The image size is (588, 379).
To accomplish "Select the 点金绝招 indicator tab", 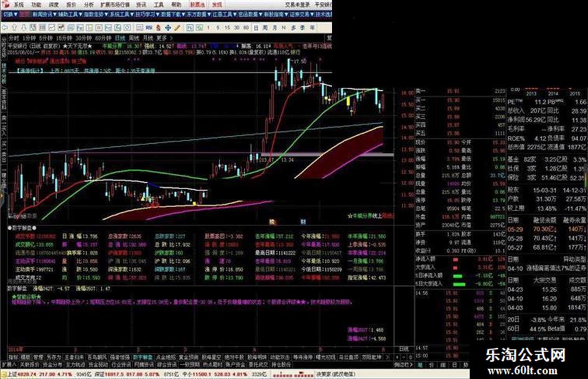I will (x=166, y=357).
